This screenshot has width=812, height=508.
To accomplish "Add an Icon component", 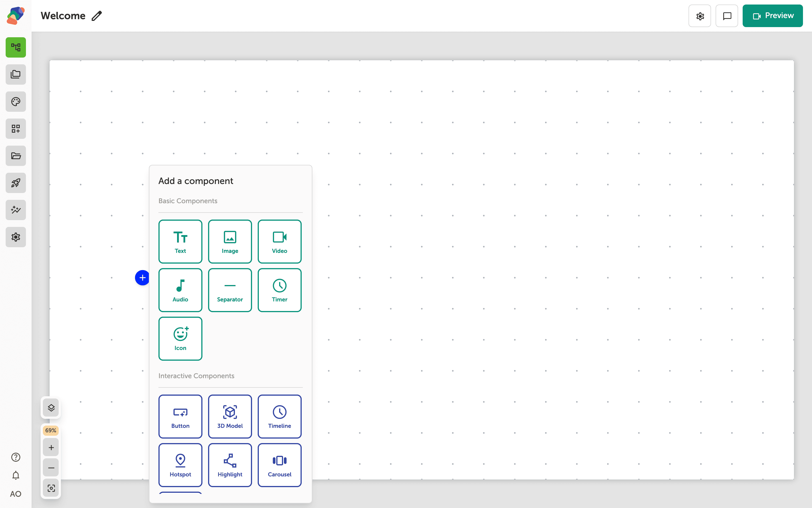I will click(180, 339).
